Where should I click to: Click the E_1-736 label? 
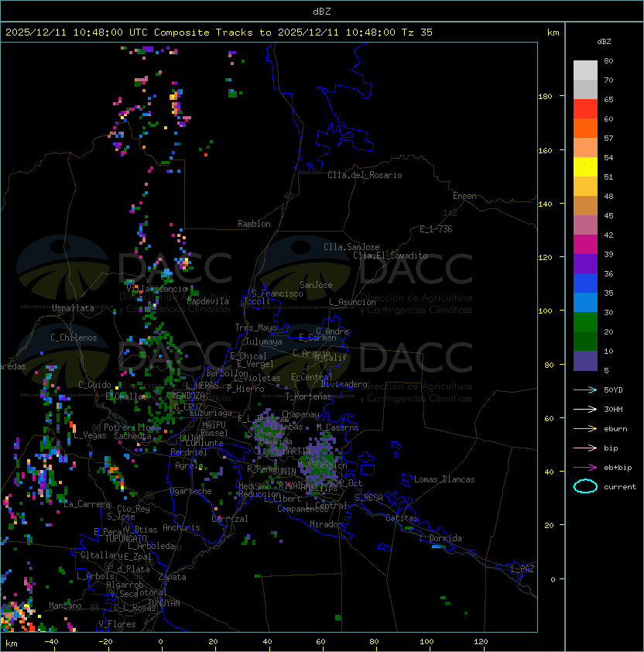[x=436, y=229]
